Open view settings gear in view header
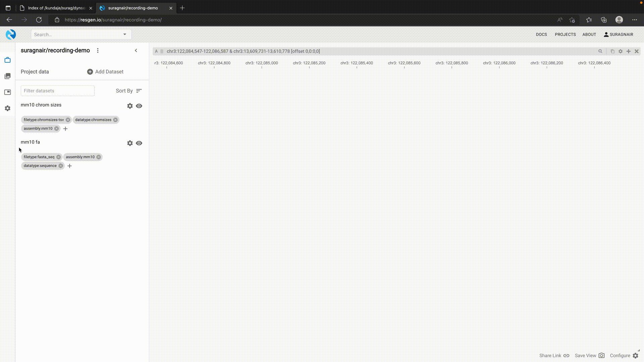 point(621,51)
